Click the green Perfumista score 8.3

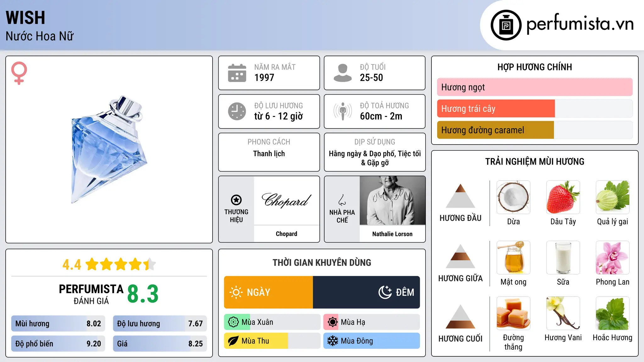pos(143,294)
